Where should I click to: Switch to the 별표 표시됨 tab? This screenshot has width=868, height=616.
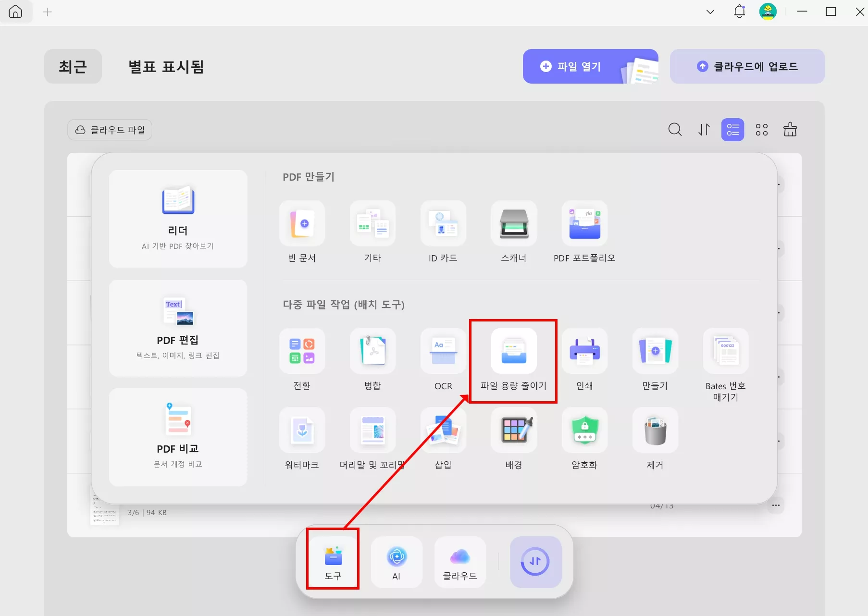pyautogui.click(x=166, y=66)
